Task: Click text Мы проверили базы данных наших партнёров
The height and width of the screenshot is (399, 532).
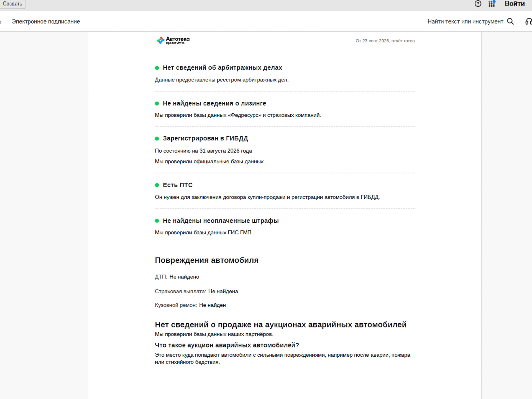Action: 214,334
